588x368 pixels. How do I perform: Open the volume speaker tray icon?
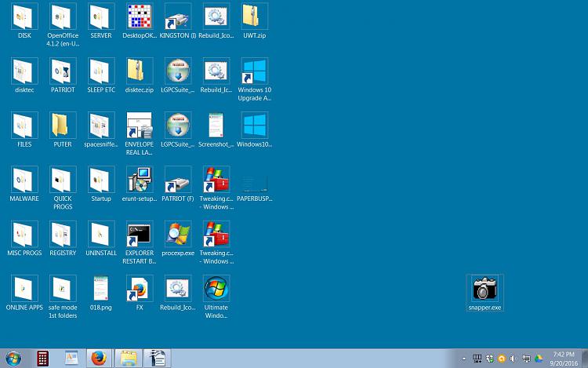point(514,359)
